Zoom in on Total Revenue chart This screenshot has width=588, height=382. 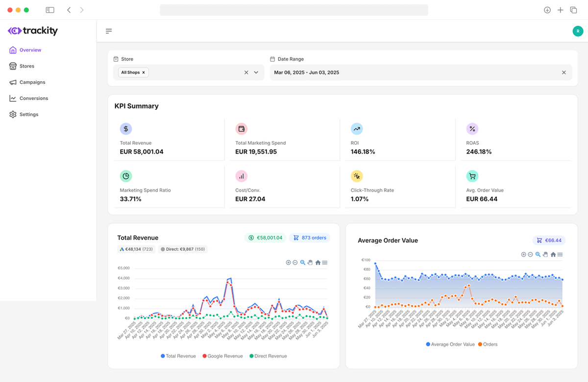coord(288,263)
